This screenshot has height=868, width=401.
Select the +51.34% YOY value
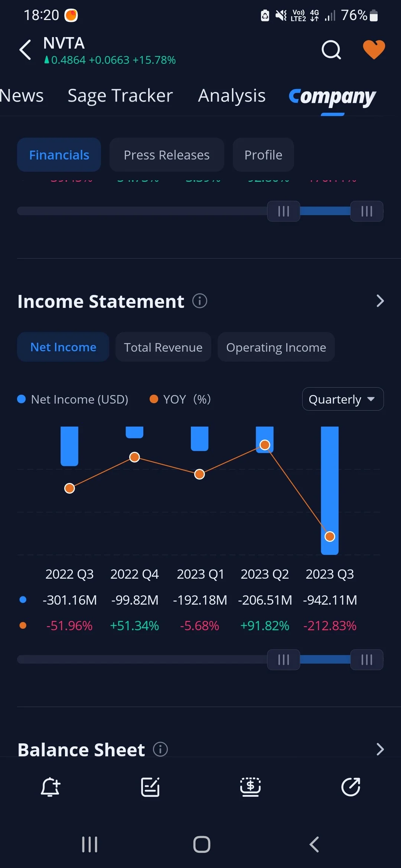point(134,626)
